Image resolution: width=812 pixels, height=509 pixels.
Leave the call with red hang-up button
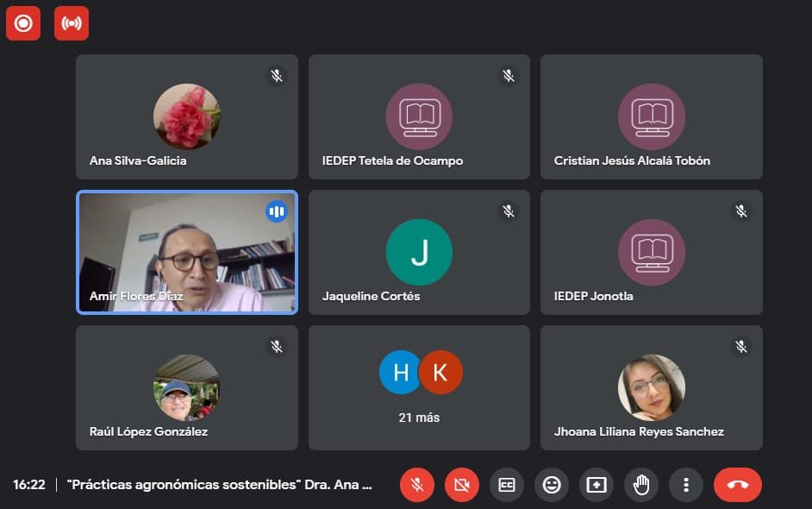[x=738, y=485]
